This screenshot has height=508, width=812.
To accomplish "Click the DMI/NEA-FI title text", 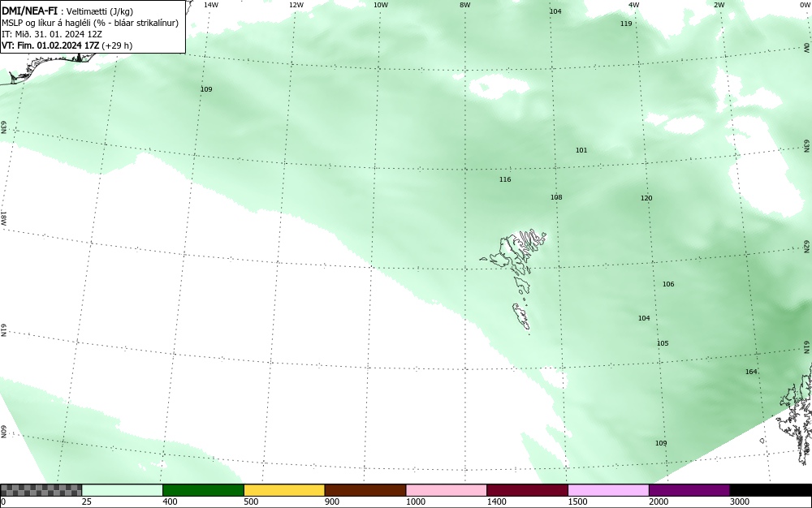I will (29, 11).
